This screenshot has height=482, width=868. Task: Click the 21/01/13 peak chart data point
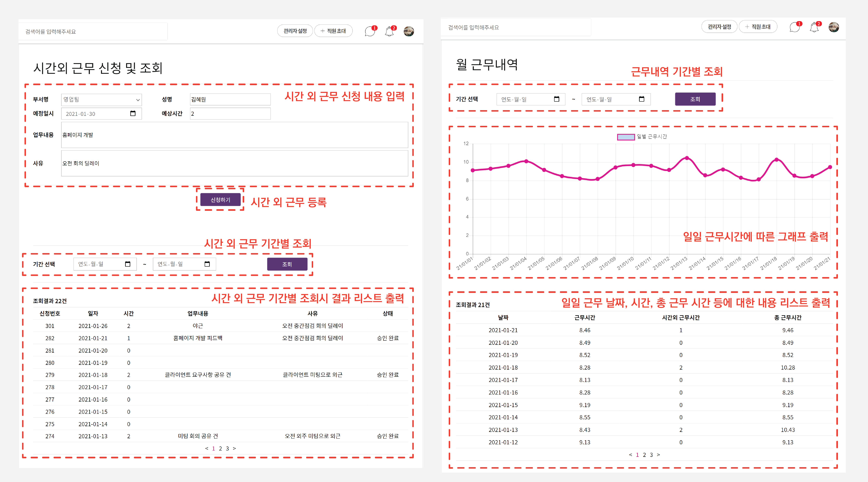[687, 158]
